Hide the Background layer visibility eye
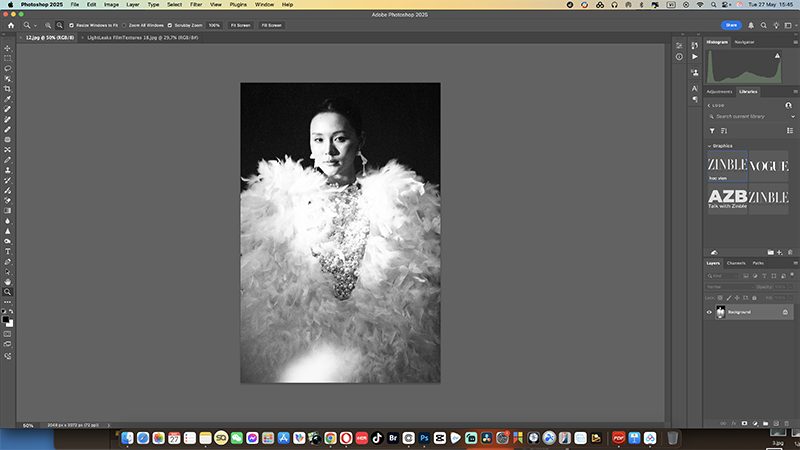Screen dimensions: 800x450 click(x=710, y=312)
